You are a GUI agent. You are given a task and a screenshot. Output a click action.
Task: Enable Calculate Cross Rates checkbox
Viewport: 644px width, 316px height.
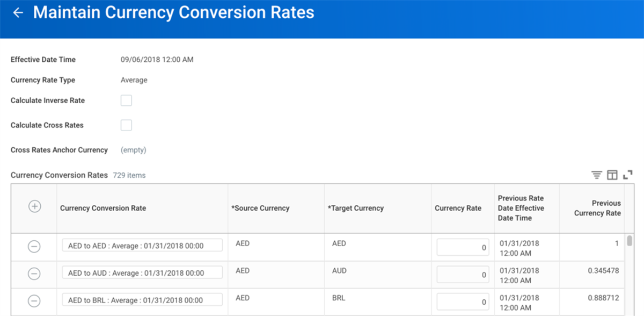click(x=126, y=125)
